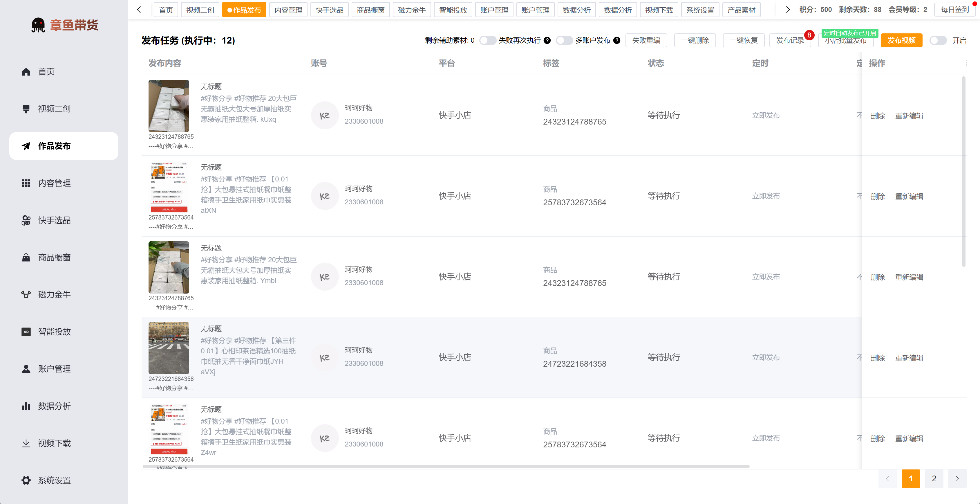Click 删除 in the first task row
The height and width of the screenshot is (504, 980).
(878, 116)
